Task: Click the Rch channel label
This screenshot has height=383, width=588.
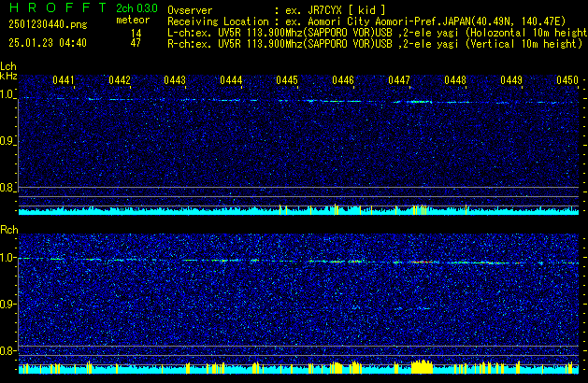Action: coord(9,230)
